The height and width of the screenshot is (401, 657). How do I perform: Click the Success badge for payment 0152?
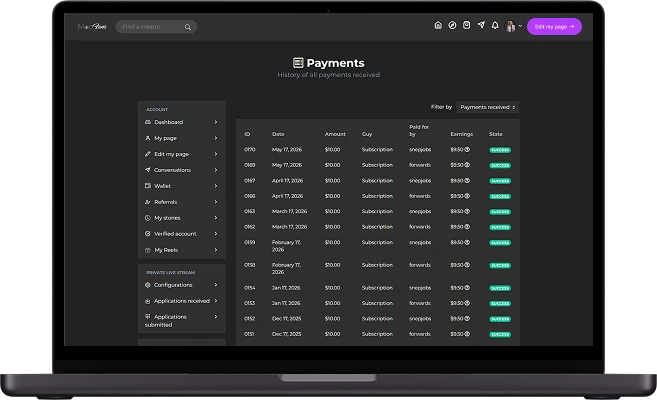[500, 319]
